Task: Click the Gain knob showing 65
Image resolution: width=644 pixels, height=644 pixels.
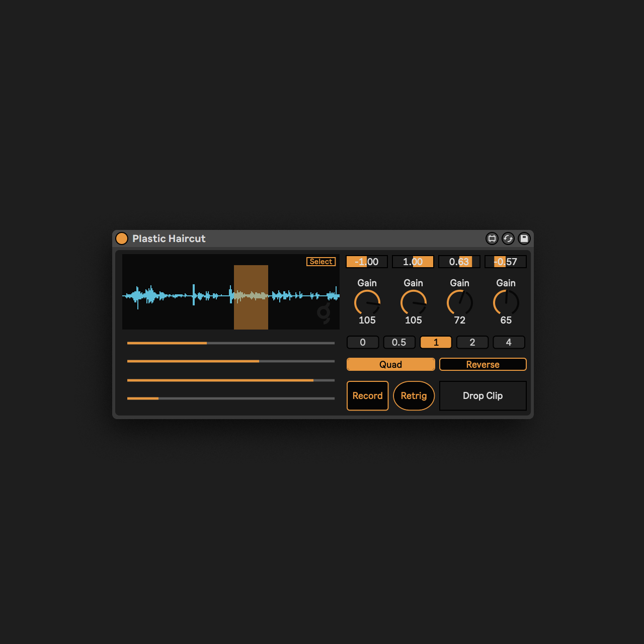Action: [x=506, y=302]
